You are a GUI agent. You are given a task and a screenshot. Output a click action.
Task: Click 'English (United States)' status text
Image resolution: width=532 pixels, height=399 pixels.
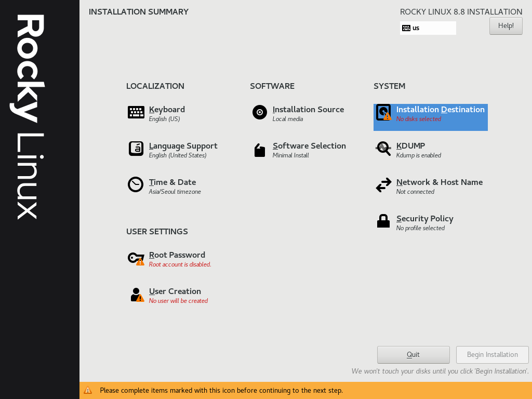tap(178, 155)
